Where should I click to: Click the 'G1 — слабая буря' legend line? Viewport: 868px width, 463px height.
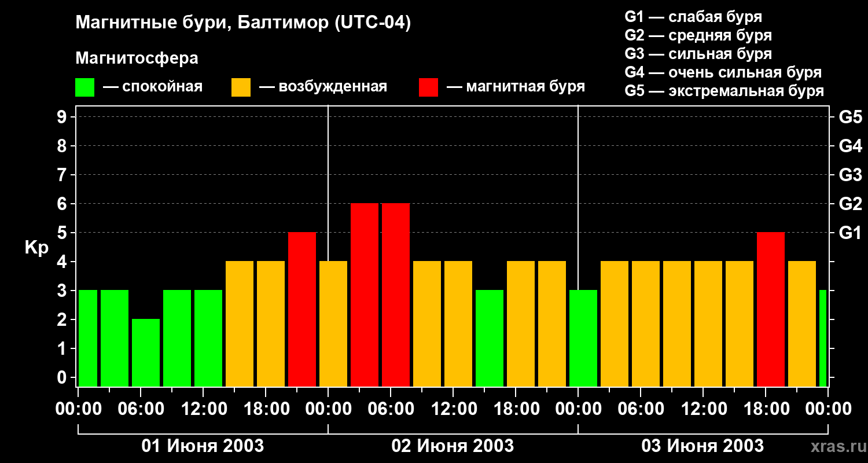[x=693, y=17]
